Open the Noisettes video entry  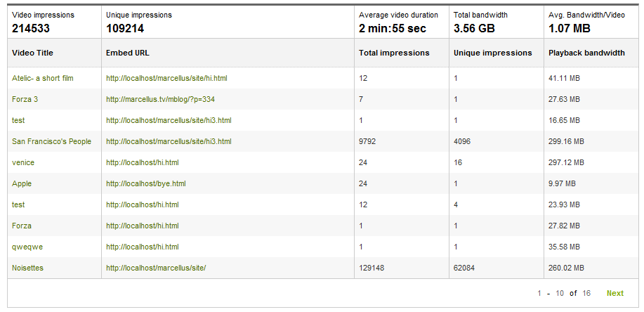click(x=29, y=268)
